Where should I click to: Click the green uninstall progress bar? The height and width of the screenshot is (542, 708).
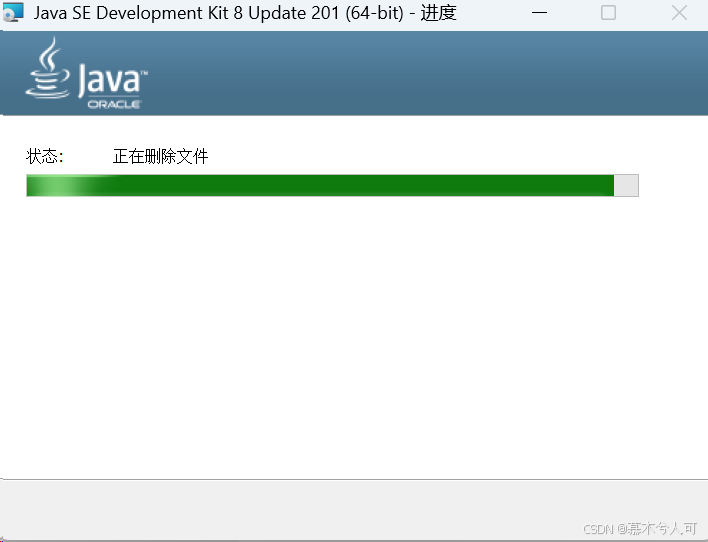332,186
